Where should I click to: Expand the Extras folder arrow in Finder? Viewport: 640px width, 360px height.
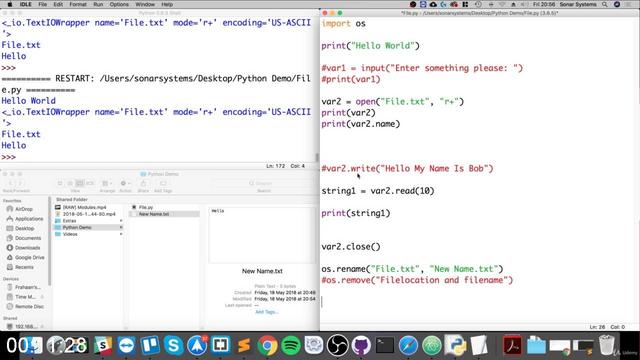pyautogui.click(x=121, y=221)
